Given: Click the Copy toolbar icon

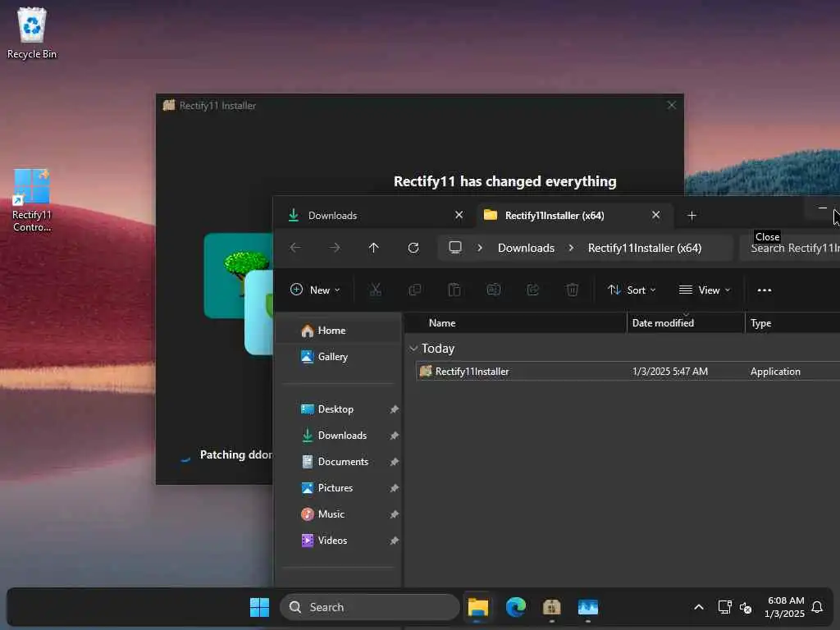Looking at the screenshot, I should click(x=414, y=290).
